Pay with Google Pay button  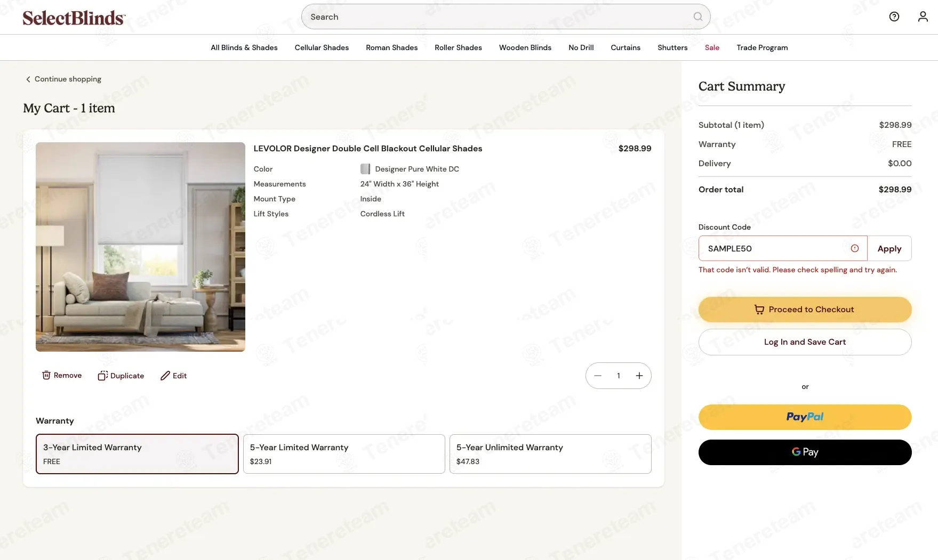[805, 452]
